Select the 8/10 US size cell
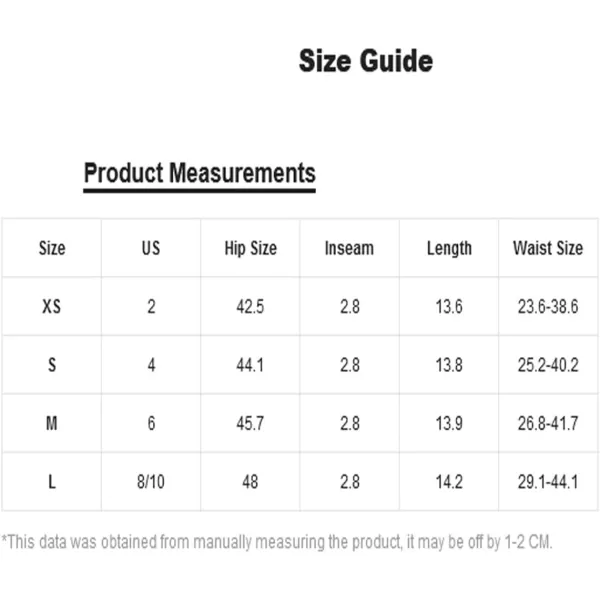Image resolution: width=600 pixels, height=600 pixels. pyautogui.click(x=151, y=482)
